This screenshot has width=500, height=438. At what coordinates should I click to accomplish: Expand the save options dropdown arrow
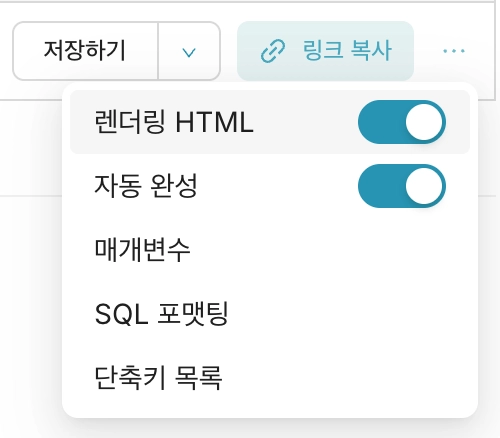click(x=189, y=51)
